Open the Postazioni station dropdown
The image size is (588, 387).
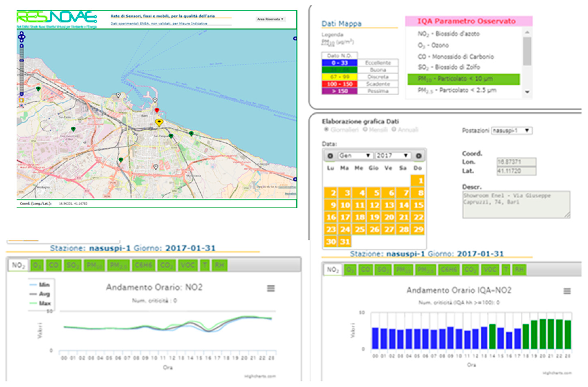click(x=512, y=130)
